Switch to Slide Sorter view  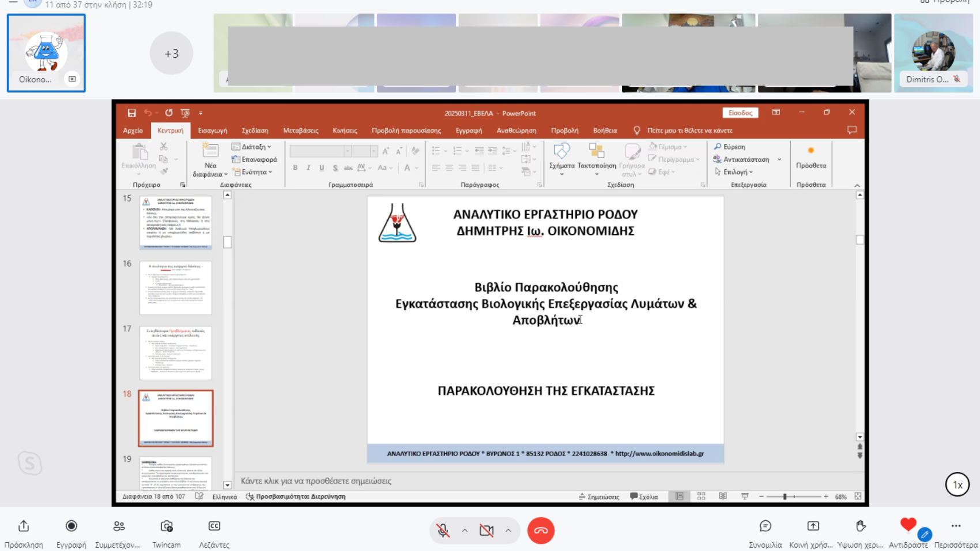tap(701, 496)
